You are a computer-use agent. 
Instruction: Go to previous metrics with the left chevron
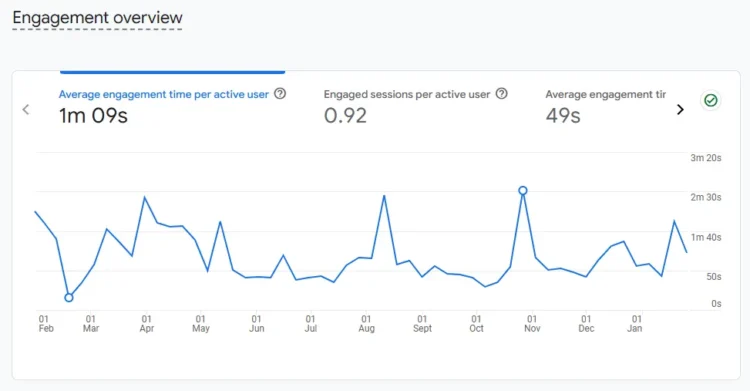tap(26, 110)
